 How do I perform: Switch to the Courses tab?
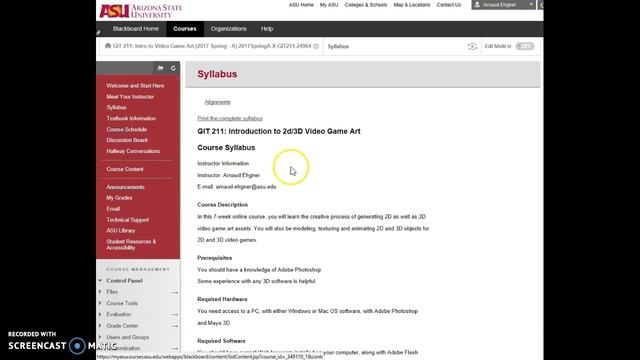pos(184,29)
